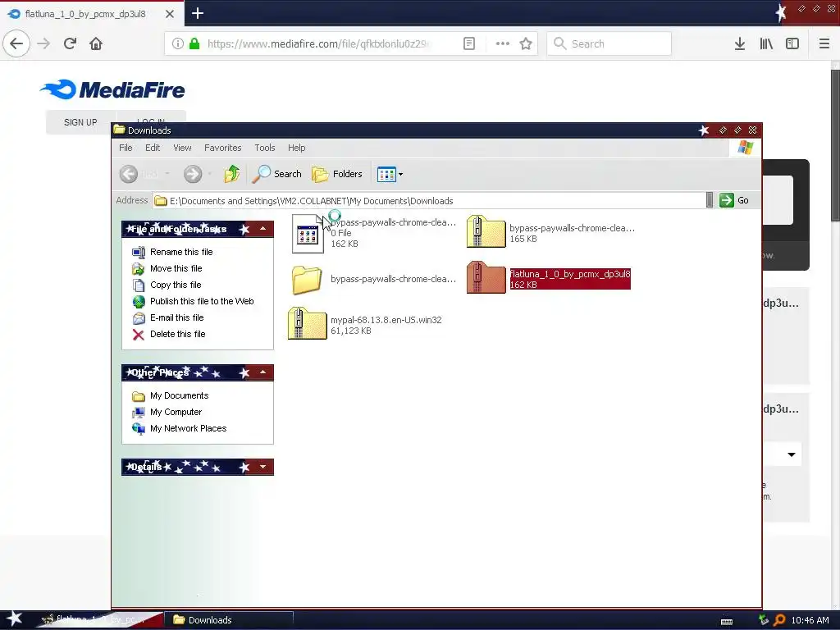The width and height of the screenshot is (840, 630).
Task: Click the MediaFire logo
Action: (112, 89)
